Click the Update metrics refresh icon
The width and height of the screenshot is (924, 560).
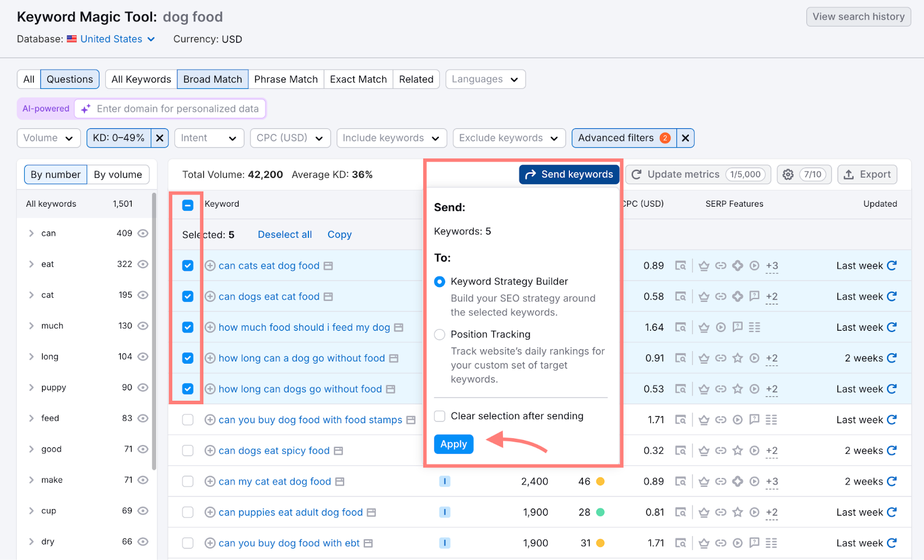636,174
